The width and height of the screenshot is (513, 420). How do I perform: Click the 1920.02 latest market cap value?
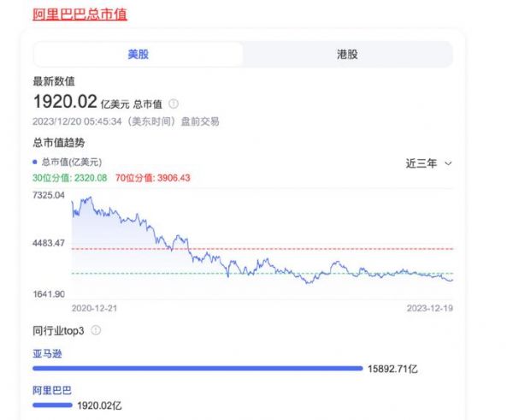(65, 103)
